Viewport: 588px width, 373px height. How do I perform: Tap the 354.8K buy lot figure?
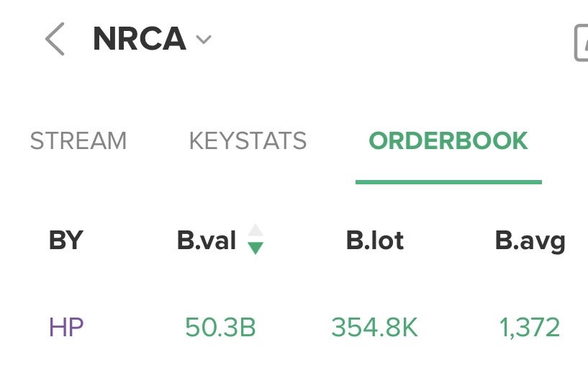[374, 328]
